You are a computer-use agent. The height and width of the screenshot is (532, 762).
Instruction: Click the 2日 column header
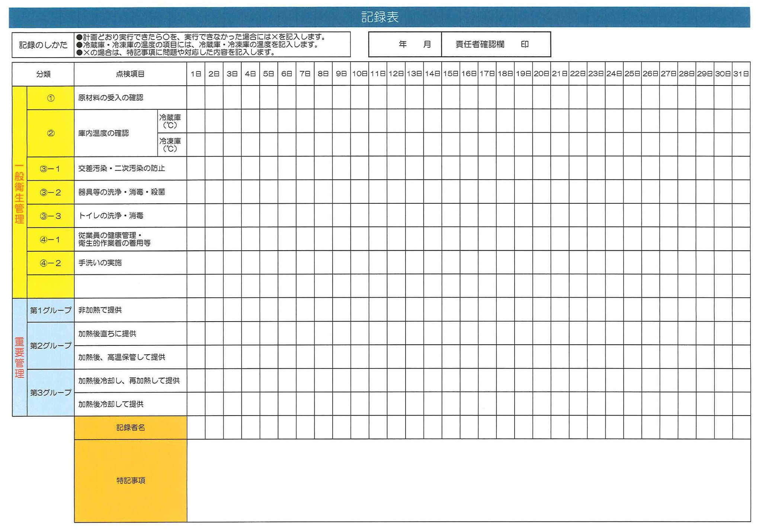tap(214, 74)
